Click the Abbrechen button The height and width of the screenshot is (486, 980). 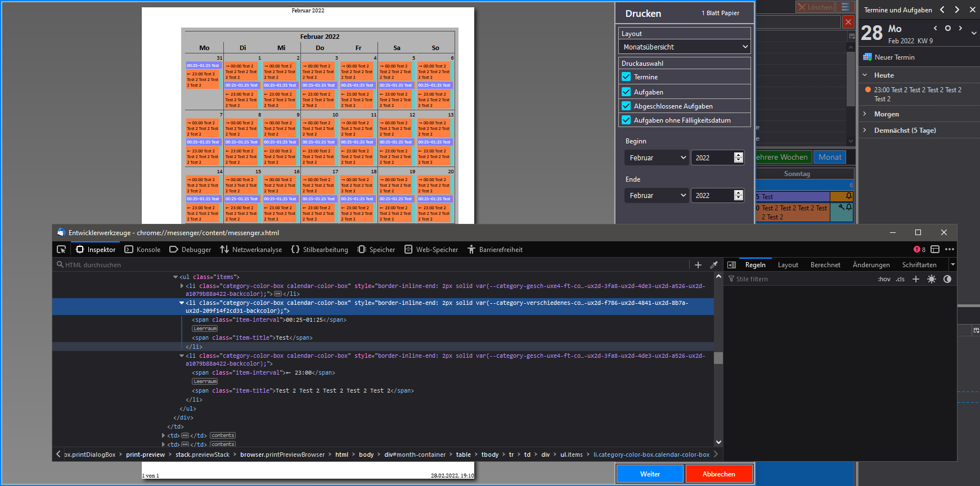point(718,474)
